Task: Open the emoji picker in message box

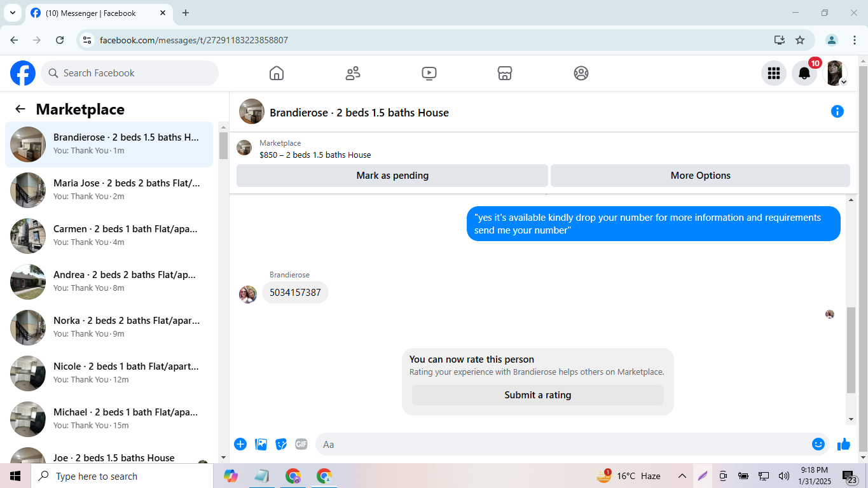Action: pos(818,444)
